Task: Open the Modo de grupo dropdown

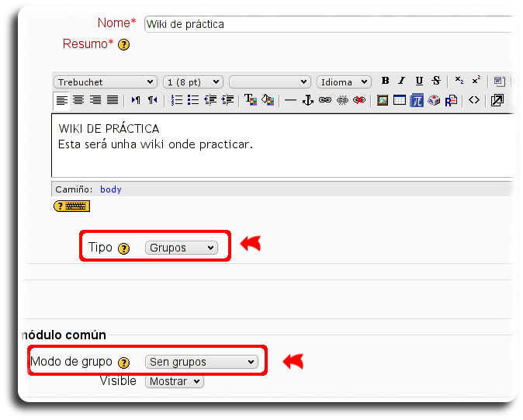Action: point(202,362)
